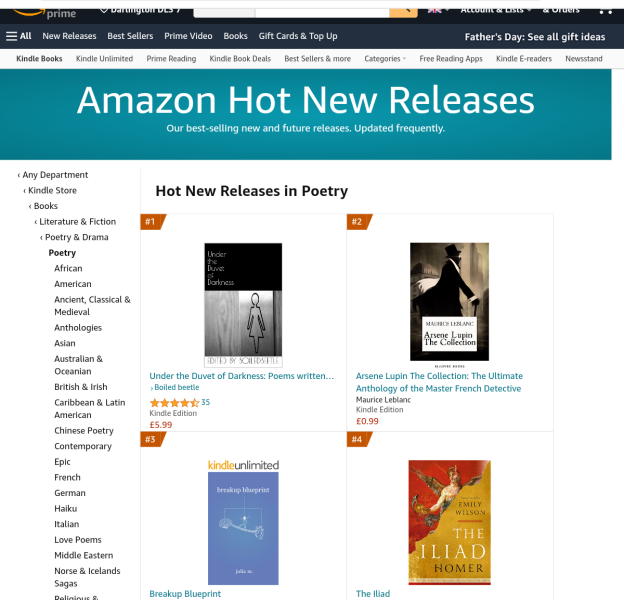Open the shopping cart icon
624x600 pixels.
(x=604, y=9)
